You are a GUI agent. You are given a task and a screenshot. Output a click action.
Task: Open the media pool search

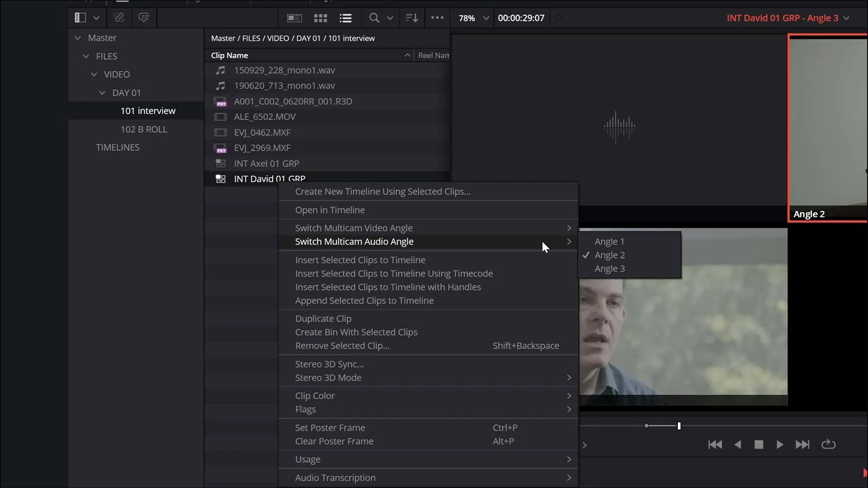click(374, 18)
